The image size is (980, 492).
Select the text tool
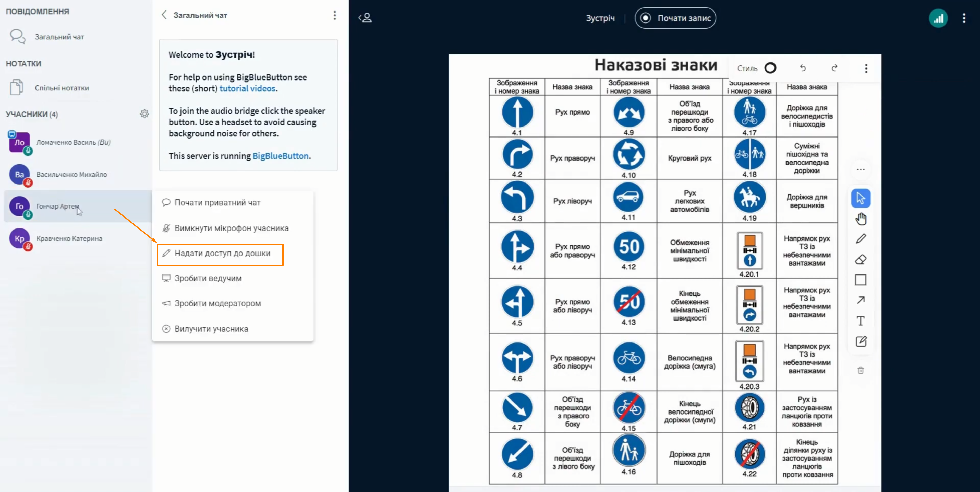click(861, 321)
